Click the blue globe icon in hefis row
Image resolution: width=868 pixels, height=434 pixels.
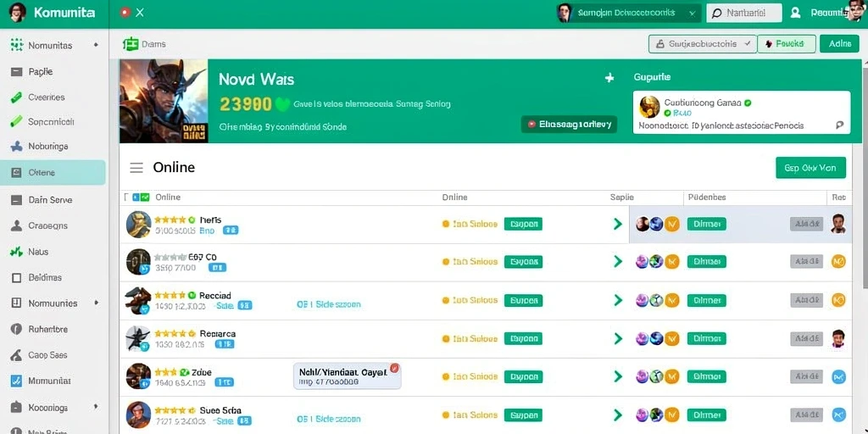pos(657,224)
